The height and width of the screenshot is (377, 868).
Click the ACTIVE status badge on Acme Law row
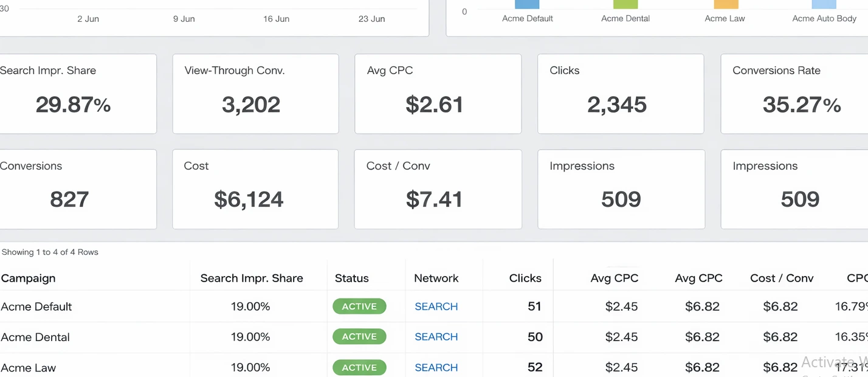point(359,367)
